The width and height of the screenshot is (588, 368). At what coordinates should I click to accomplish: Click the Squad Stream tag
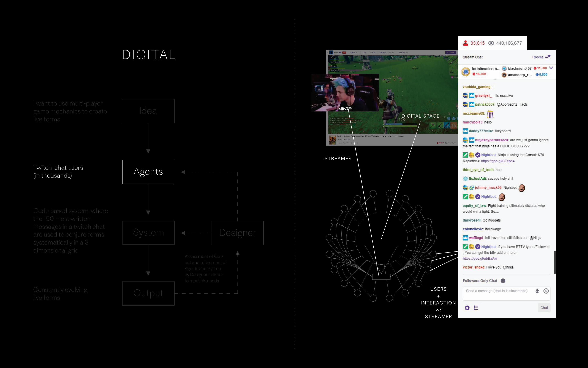tap(347, 143)
